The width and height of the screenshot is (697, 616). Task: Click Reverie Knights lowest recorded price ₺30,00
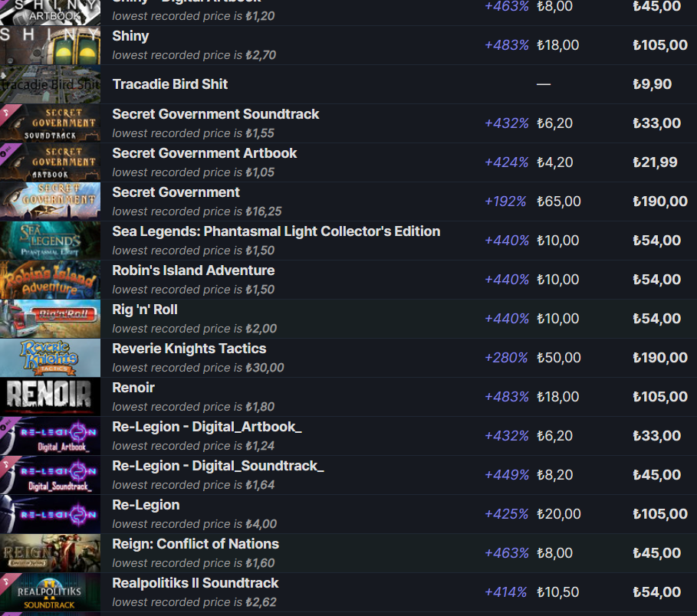(x=265, y=368)
